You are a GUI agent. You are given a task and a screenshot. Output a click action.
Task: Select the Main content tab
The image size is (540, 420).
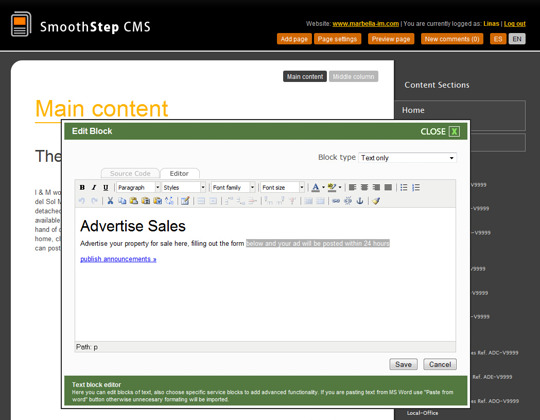point(305,76)
